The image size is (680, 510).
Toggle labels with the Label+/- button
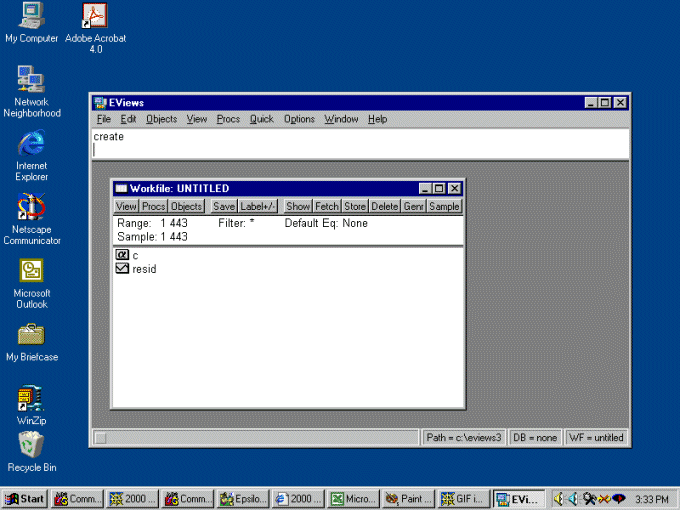(258, 206)
